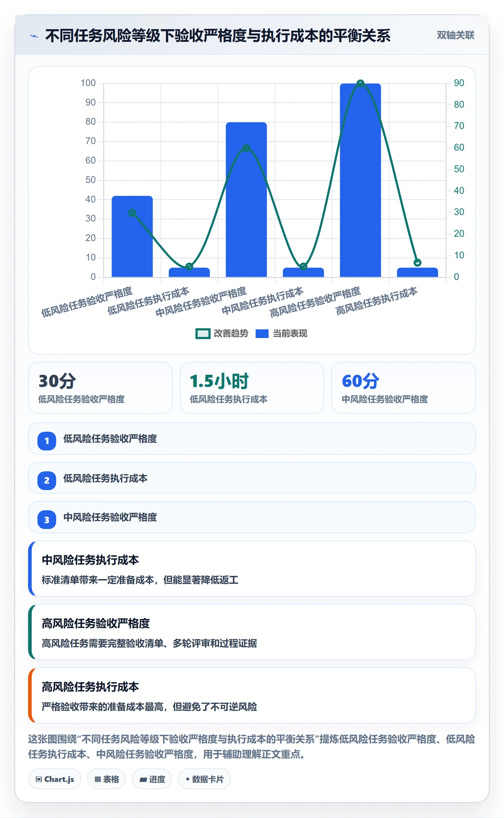The height and width of the screenshot is (818, 504).
Task: Select the Chart.js tag chip
Action: (x=55, y=779)
